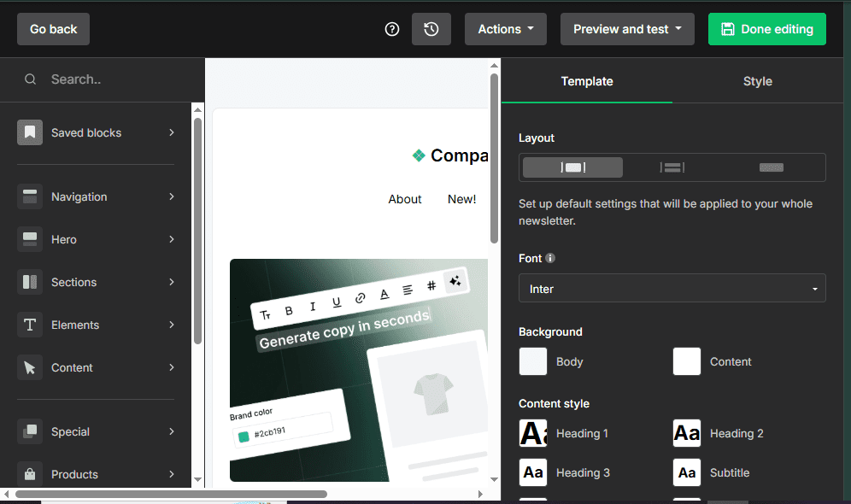Select the middle lined layout option
Viewport: 851px width, 504px height.
coord(672,167)
